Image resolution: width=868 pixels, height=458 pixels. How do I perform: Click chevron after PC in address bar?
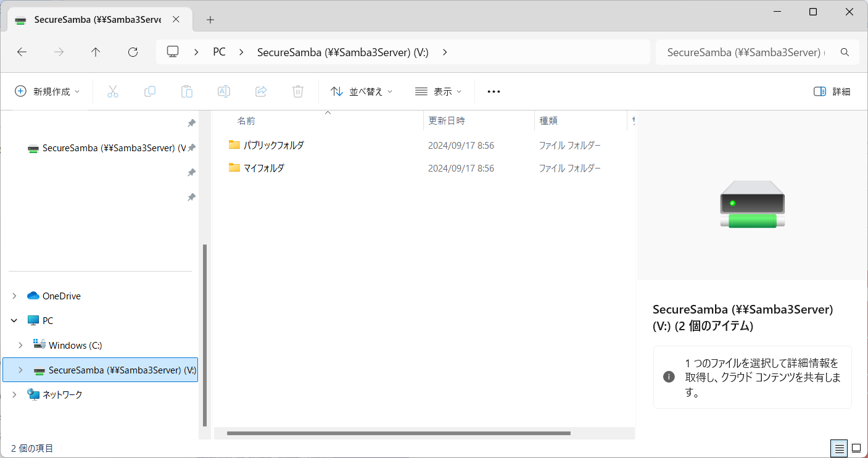pyautogui.click(x=241, y=52)
